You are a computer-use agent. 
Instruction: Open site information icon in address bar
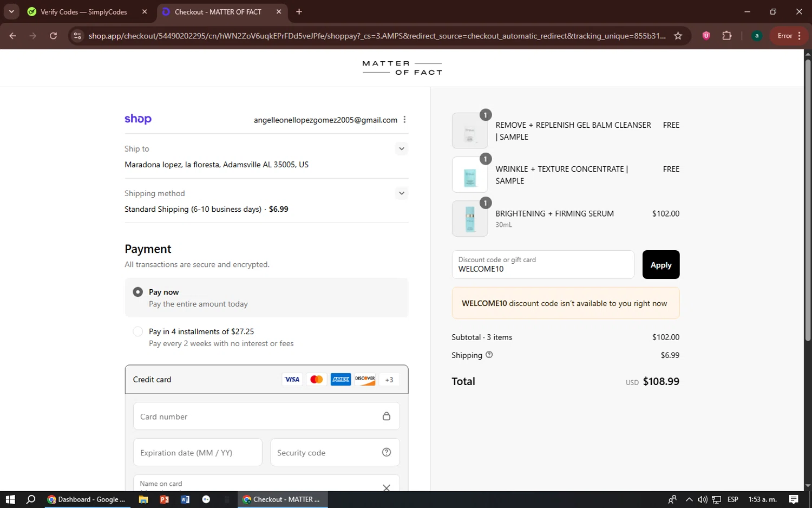77,36
